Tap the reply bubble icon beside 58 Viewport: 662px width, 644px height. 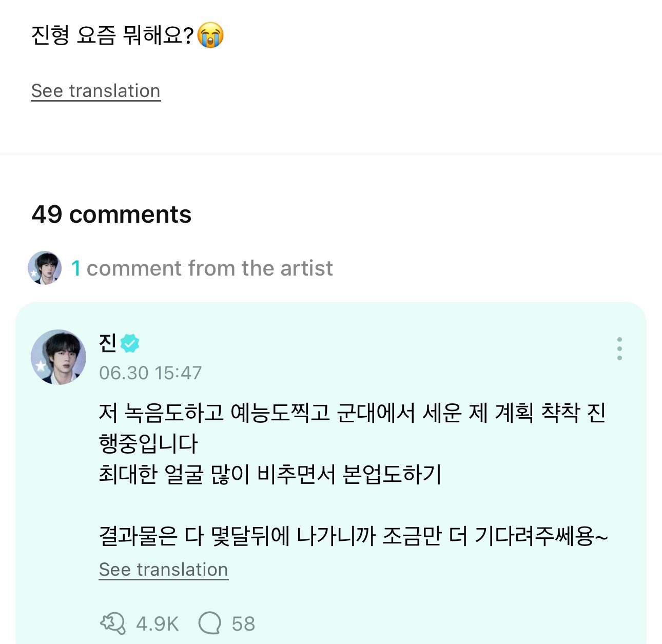pyautogui.click(x=209, y=623)
